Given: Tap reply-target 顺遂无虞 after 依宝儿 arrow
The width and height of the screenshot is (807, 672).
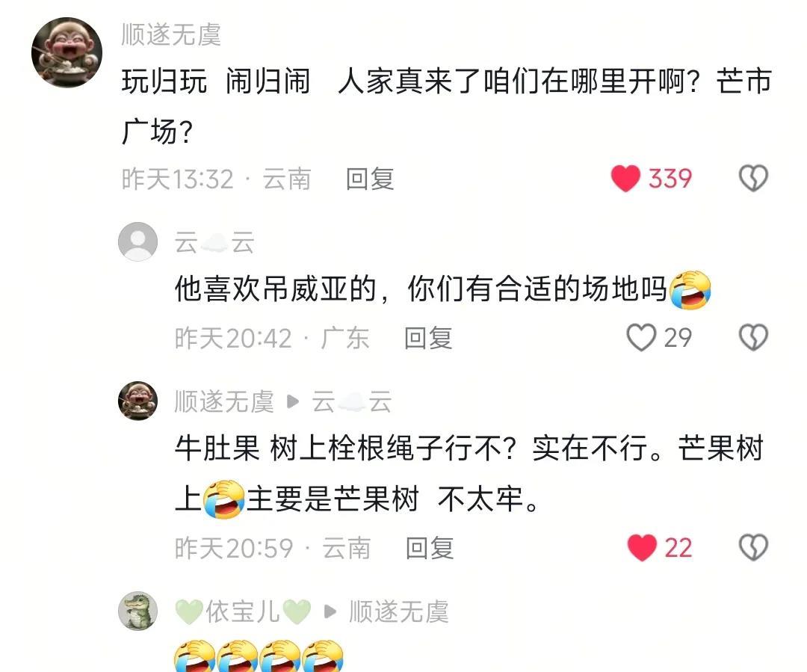Looking at the screenshot, I should [399, 612].
